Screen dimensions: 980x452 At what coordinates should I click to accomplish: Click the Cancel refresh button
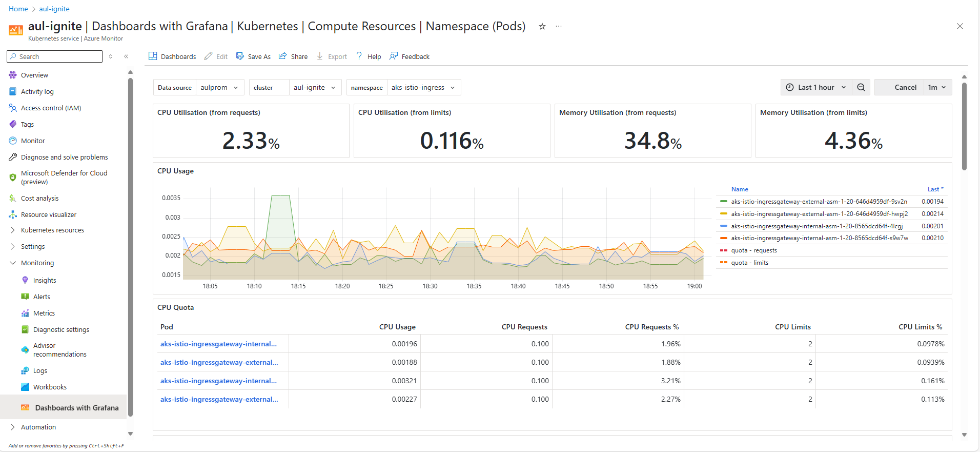tap(905, 87)
